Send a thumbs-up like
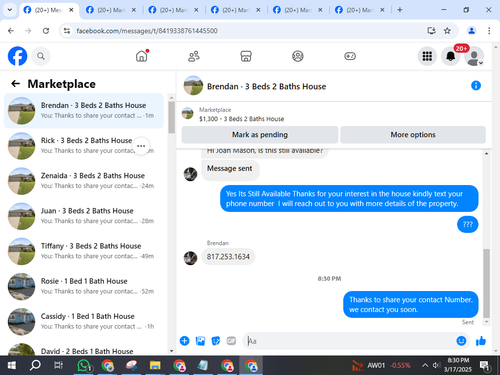 pos(481,341)
